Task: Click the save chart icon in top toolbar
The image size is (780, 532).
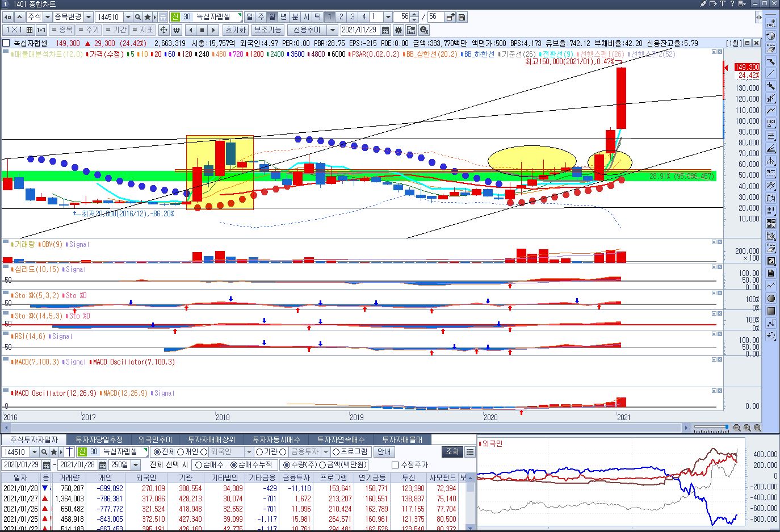Action: click(x=462, y=17)
